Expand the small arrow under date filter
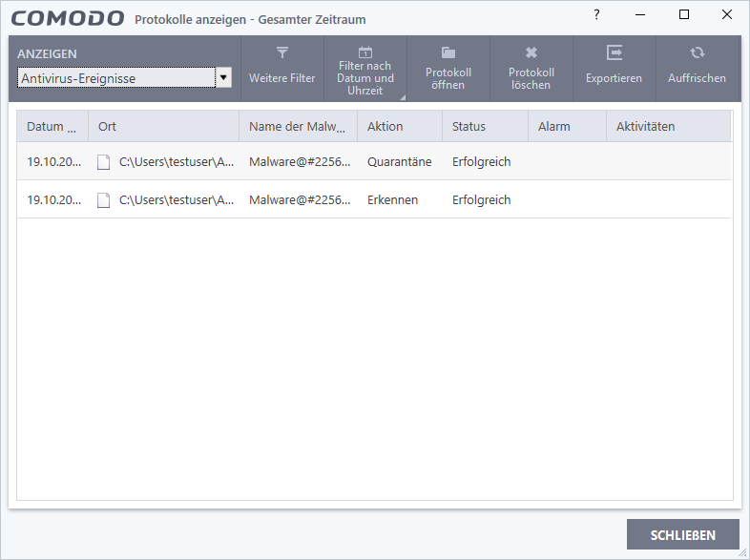Screen dimensions: 750x560 click(402, 97)
